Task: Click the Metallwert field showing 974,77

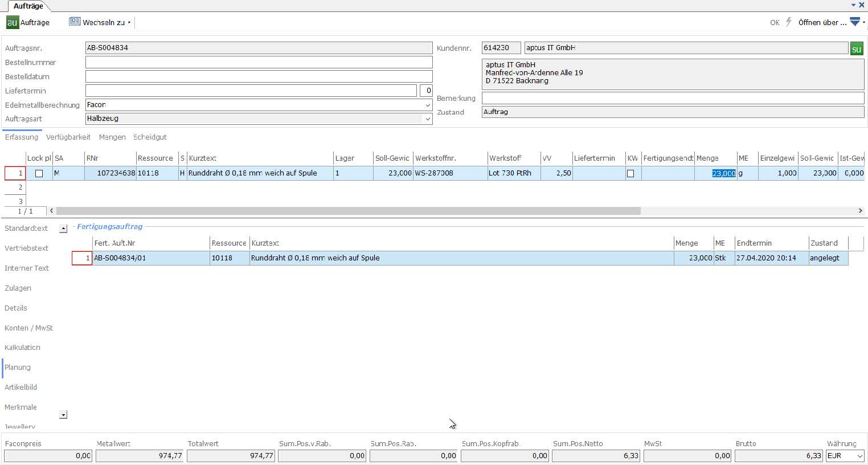Action: pos(140,456)
